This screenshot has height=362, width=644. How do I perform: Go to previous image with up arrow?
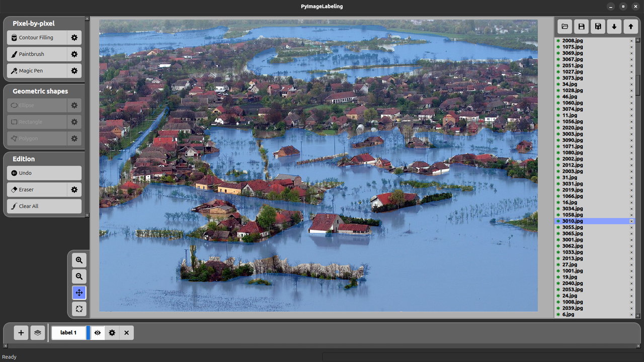coord(630,27)
